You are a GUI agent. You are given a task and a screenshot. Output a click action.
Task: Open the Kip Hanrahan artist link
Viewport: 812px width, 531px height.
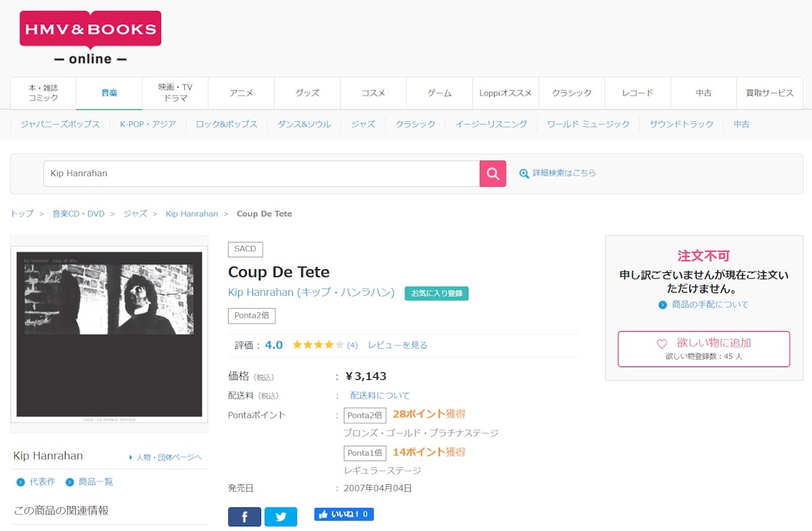[x=310, y=292]
